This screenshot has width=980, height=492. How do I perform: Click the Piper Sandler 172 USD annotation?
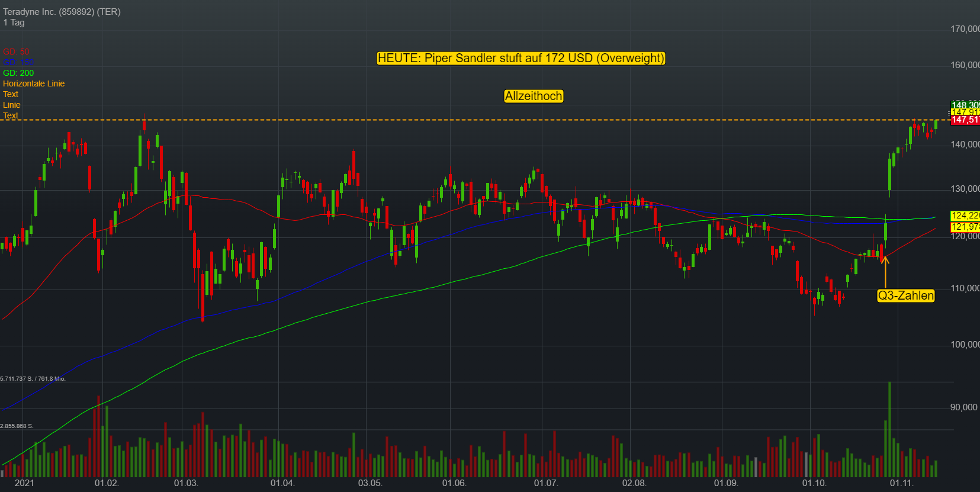coord(521,58)
